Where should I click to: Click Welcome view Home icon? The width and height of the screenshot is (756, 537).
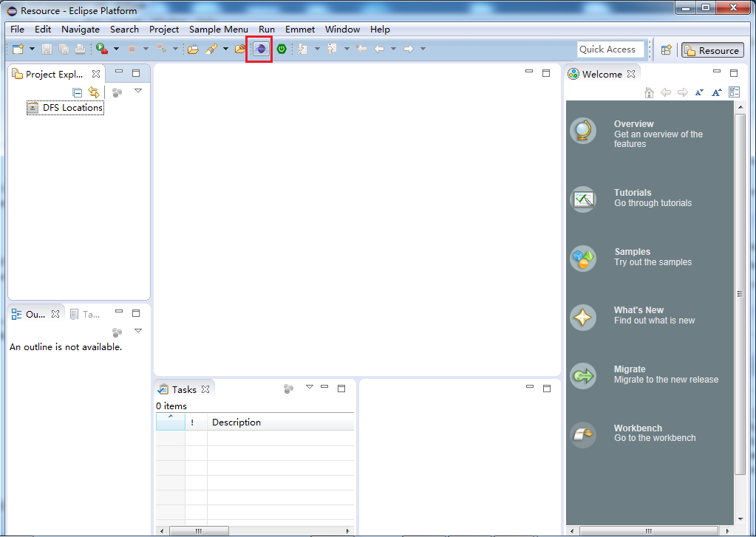point(649,92)
